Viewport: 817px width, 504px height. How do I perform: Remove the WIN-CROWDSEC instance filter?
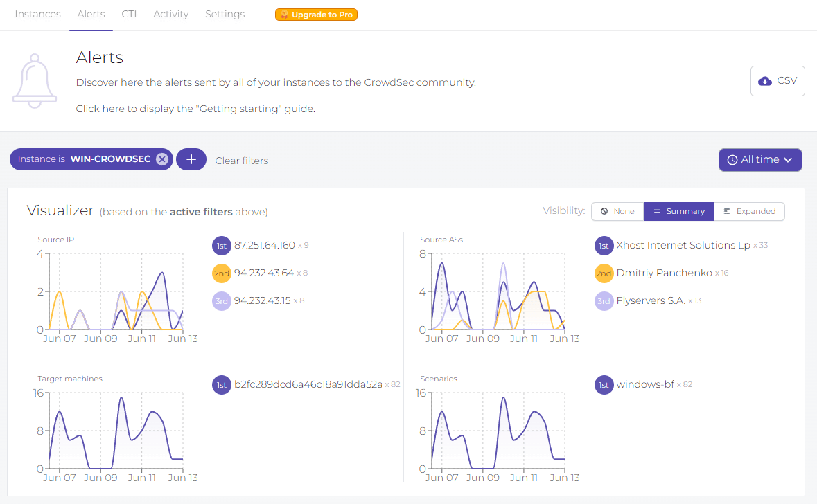pos(162,159)
